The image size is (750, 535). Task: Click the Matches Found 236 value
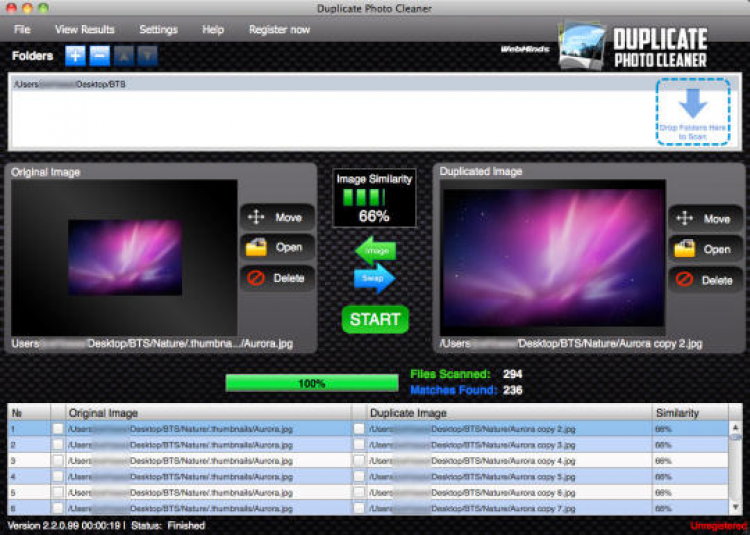tap(512, 390)
